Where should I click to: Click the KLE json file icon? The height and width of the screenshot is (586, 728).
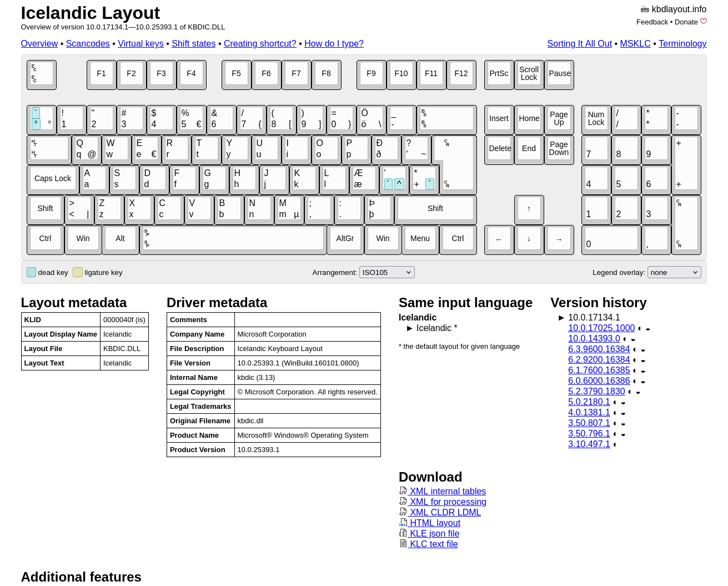(403, 533)
